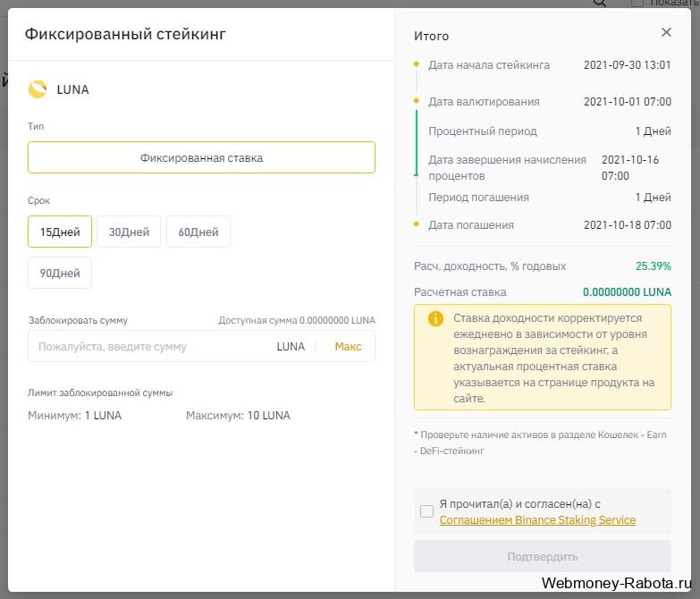700x599 pixels.
Task: Click the Срок section label
Action: click(x=38, y=201)
